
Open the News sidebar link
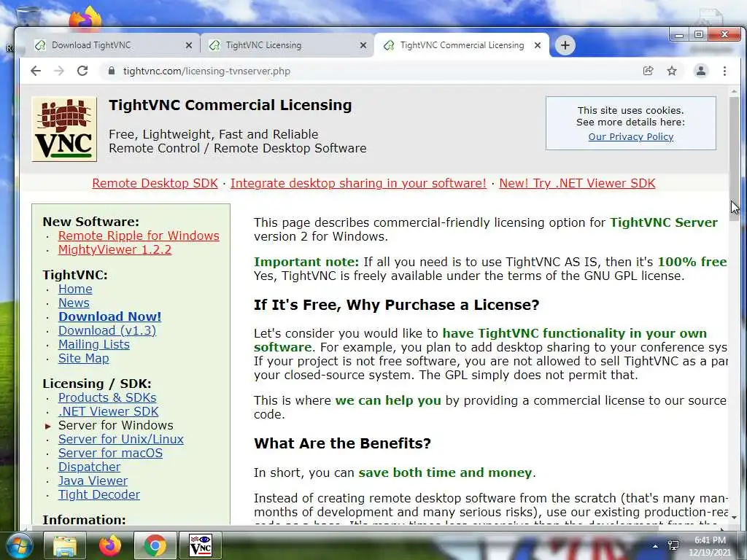coord(74,303)
